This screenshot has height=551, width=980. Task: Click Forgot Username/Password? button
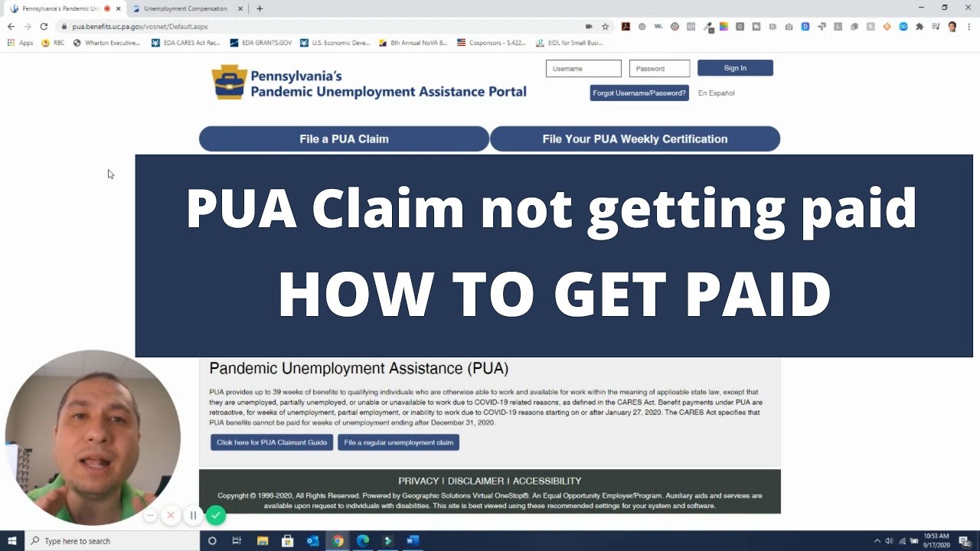pyautogui.click(x=639, y=93)
